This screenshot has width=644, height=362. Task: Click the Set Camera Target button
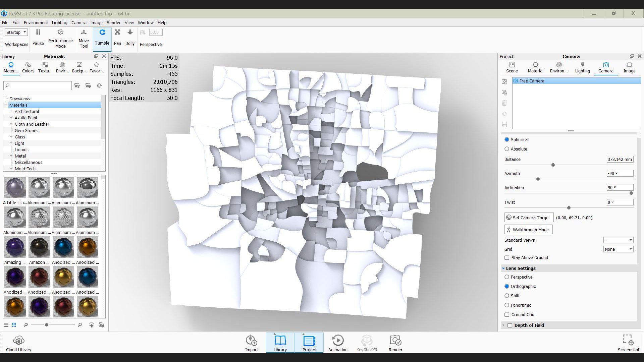pos(528,218)
